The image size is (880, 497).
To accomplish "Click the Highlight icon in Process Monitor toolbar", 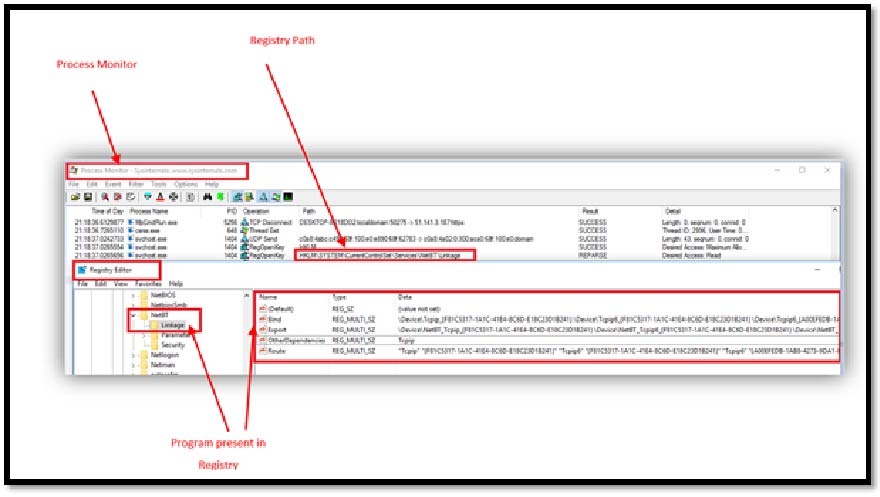I will (x=161, y=197).
